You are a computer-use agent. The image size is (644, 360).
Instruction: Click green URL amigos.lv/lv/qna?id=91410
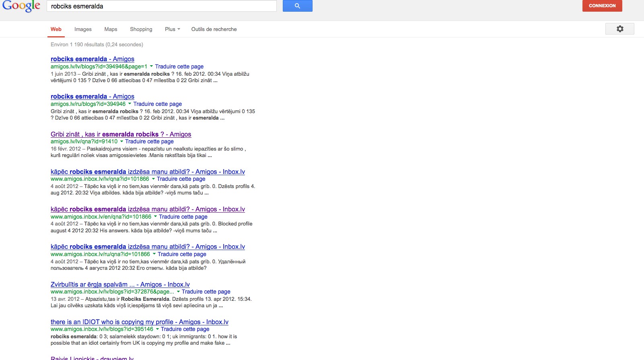(84, 141)
